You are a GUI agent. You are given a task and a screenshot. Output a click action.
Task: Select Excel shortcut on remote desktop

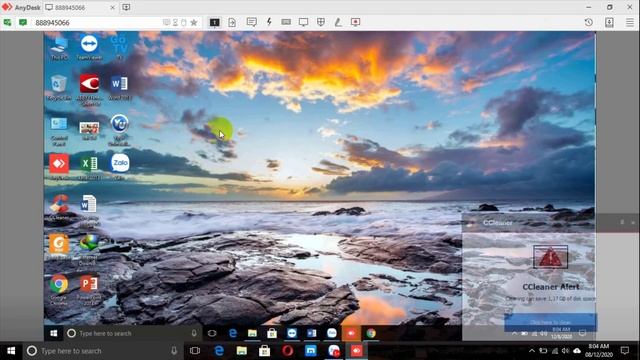pyautogui.click(x=89, y=167)
